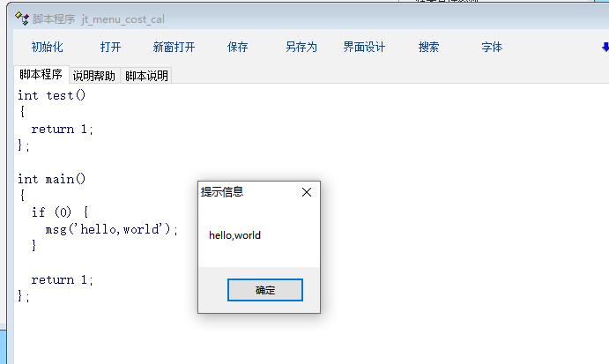The height and width of the screenshot is (364, 609).
Task: Close the 提示信息 dialog with X
Action: coord(307,192)
